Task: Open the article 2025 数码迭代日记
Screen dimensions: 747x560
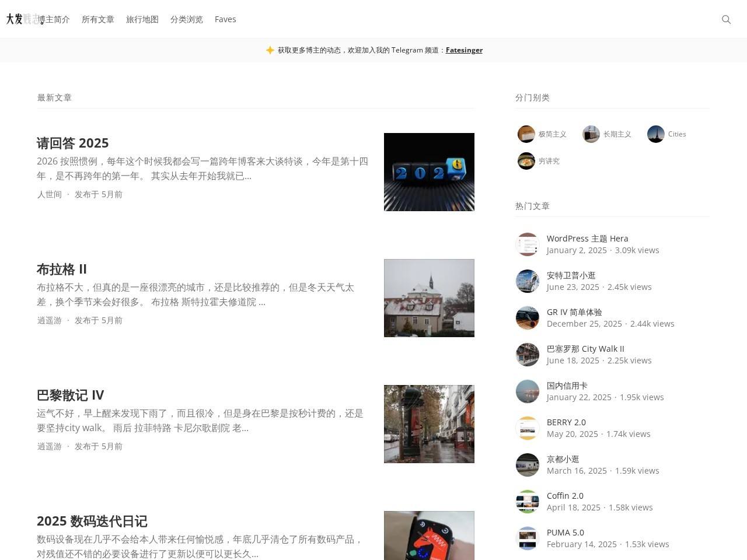Action: tap(92, 521)
